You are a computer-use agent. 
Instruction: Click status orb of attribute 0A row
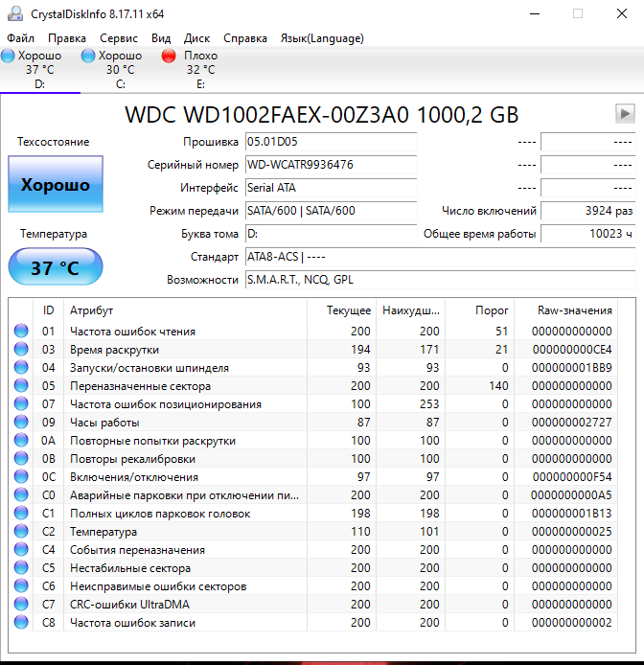[x=21, y=440]
